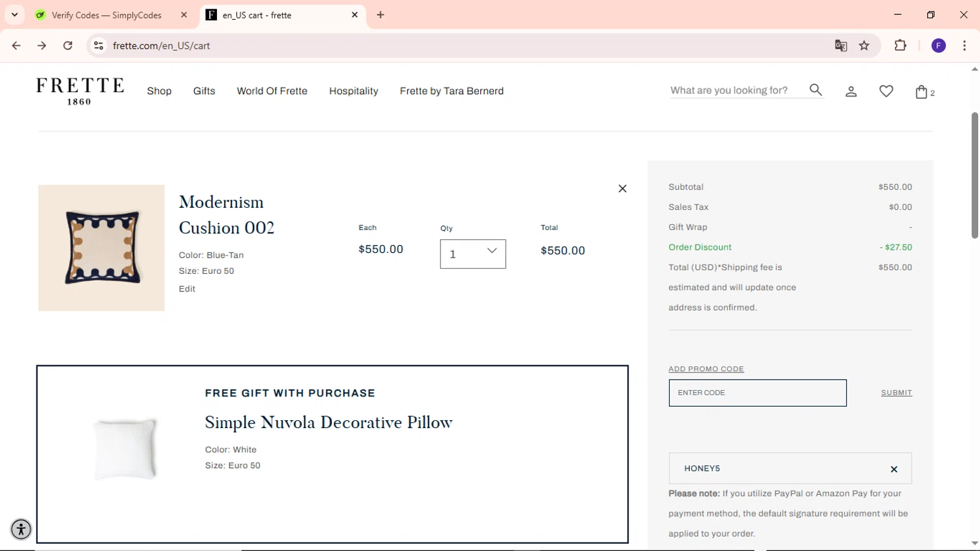The height and width of the screenshot is (551, 980).
Task: Open the tab search dropdown arrow
Action: (x=14, y=15)
